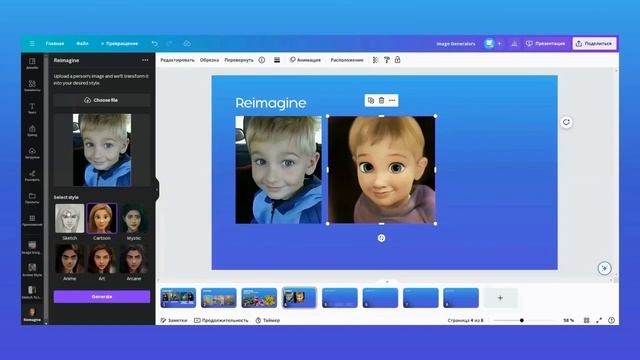Open the Apps grid tab in sidebar

click(32, 220)
